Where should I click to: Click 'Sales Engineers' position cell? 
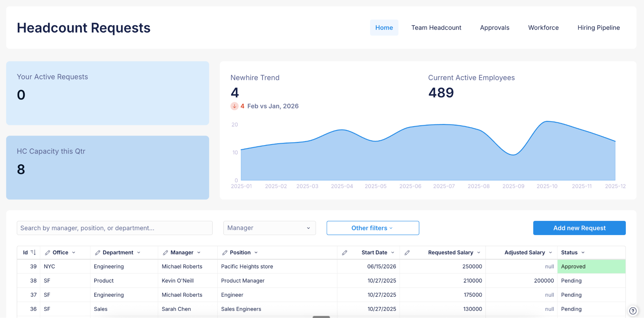tap(277, 309)
